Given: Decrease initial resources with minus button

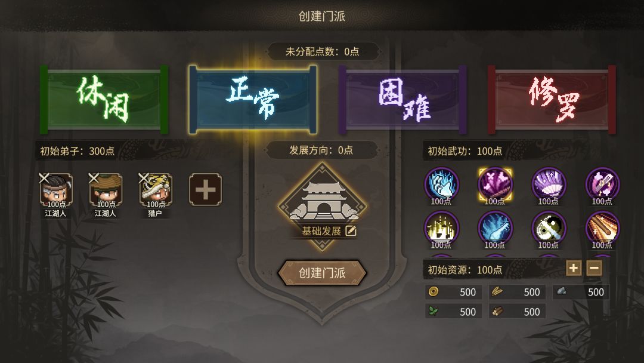Looking at the screenshot, I should point(594,268).
